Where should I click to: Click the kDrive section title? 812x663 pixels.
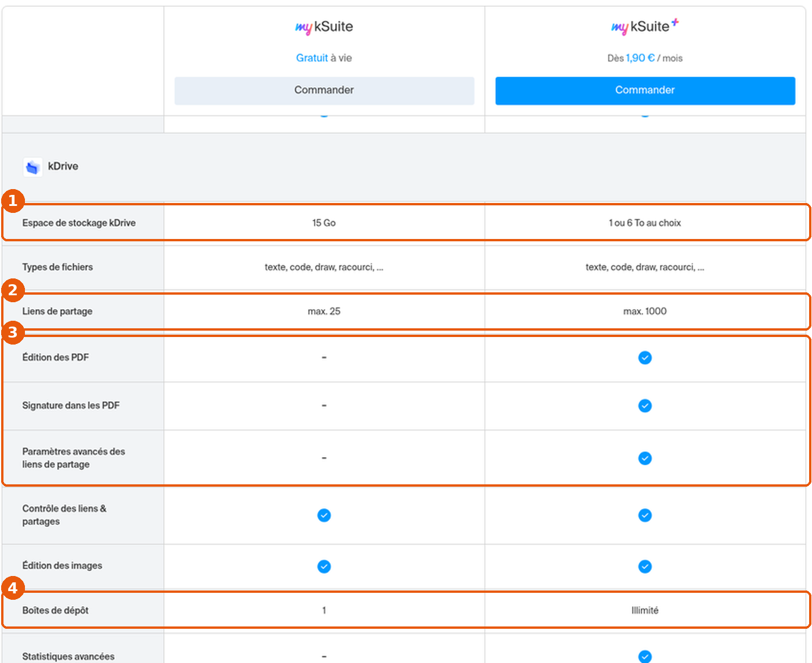pos(63,166)
